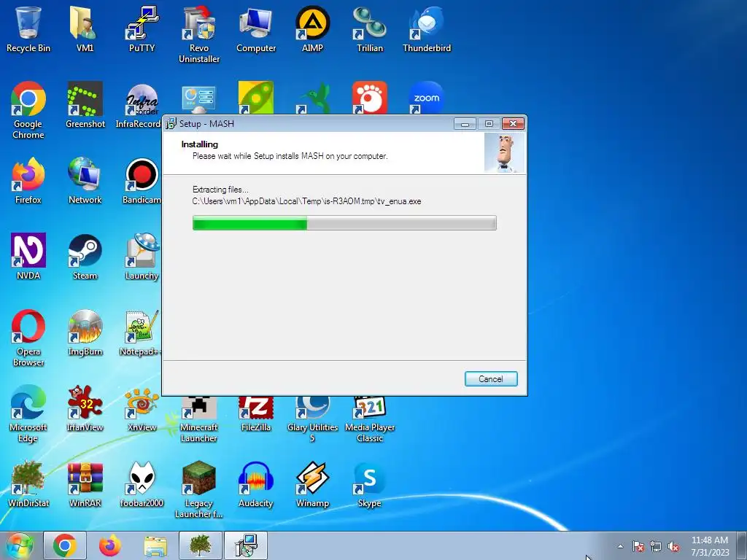Image resolution: width=747 pixels, height=560 pixels.
Task: Launch Bandicam from the desktop
Action: point(142,181)
